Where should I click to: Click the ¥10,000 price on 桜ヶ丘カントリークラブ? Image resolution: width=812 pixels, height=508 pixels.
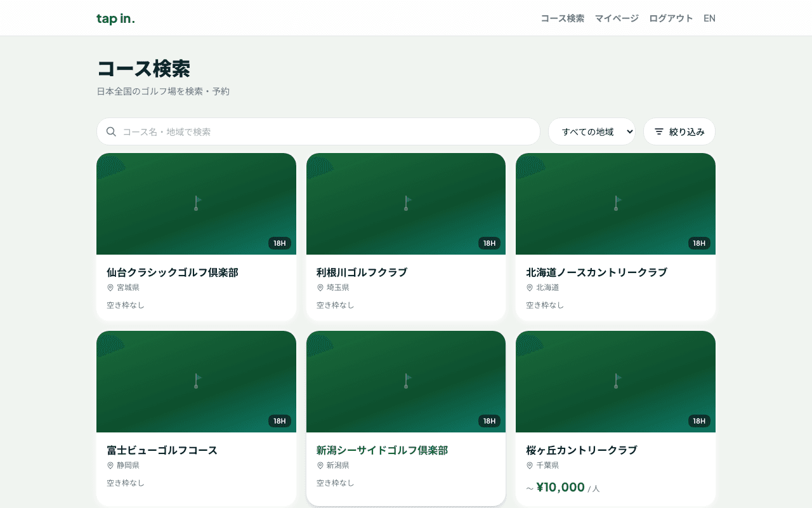[x=561, y=487]
